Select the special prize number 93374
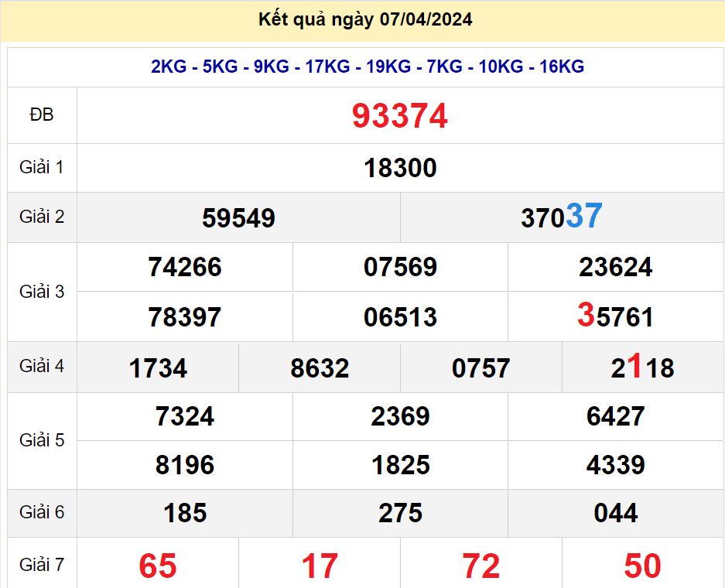This screenshot has height=588, width=725. click(400, 116)
